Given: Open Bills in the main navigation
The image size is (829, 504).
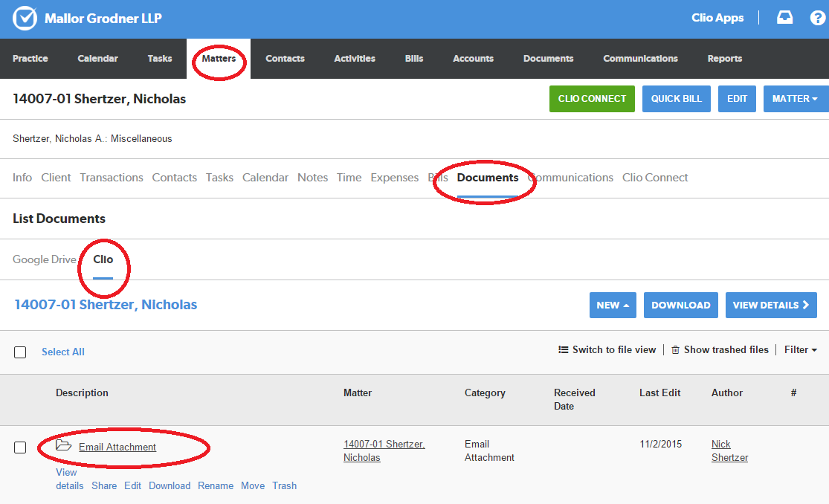Looking at the screenshot, I should pyautogui.click(x=414, y=59).
